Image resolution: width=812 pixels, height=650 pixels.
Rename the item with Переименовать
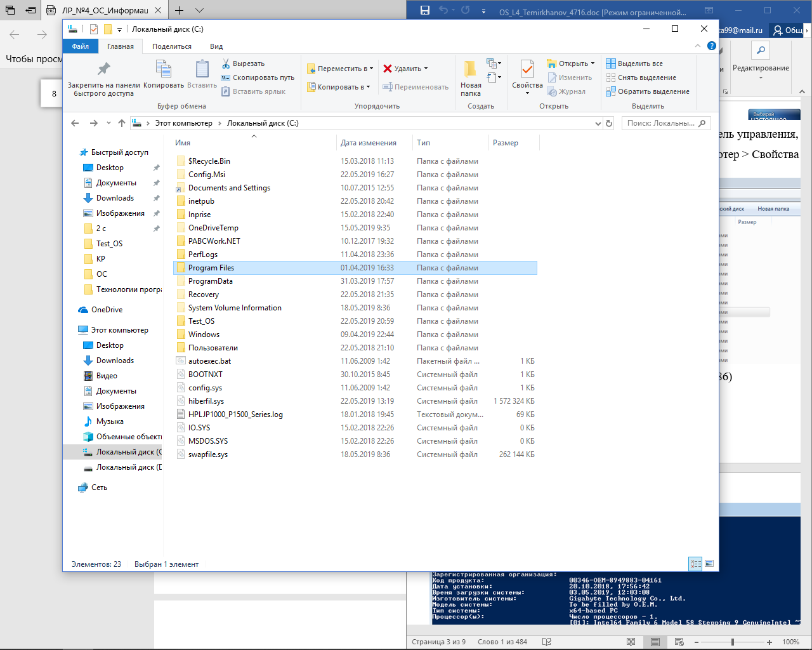tap(415, 87)
